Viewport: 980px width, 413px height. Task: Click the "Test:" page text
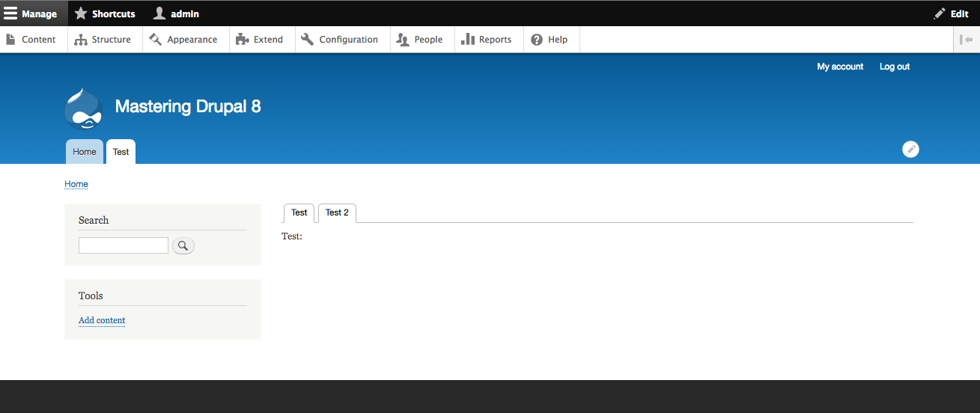[292, 236]
